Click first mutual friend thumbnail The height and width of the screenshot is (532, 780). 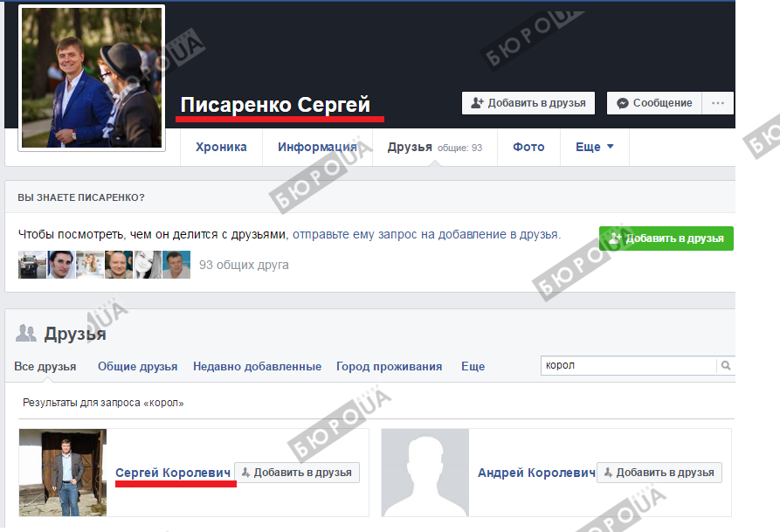(x=32, y=265)
